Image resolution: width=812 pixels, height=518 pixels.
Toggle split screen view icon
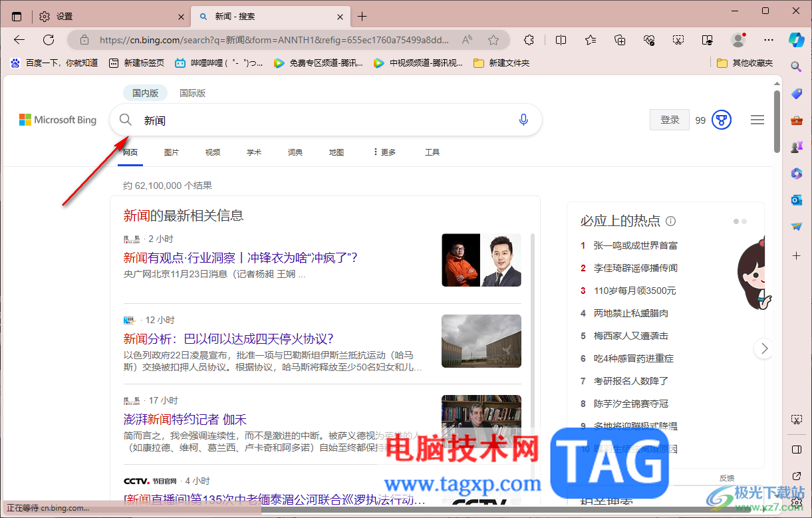pos(561,40)
